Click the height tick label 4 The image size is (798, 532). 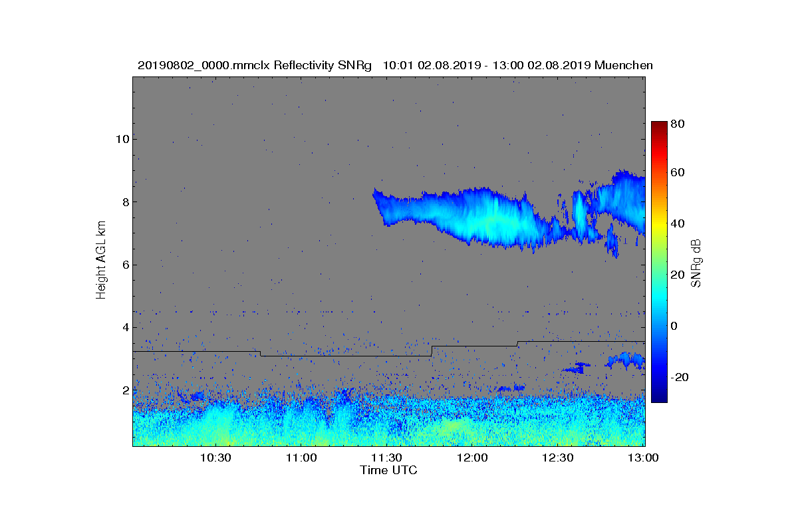click(124, 327)
